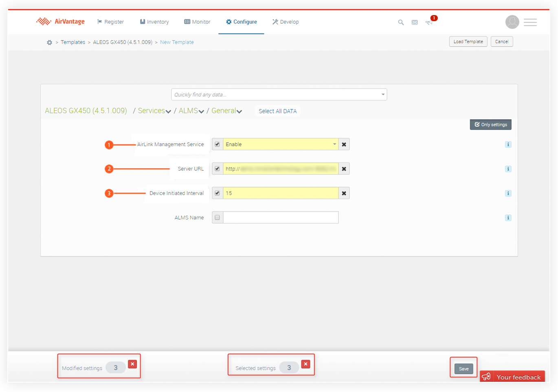The width and height of the screenshot is (558, 392).
Task: Open the user avatar profile
Action: coord(512,22)
